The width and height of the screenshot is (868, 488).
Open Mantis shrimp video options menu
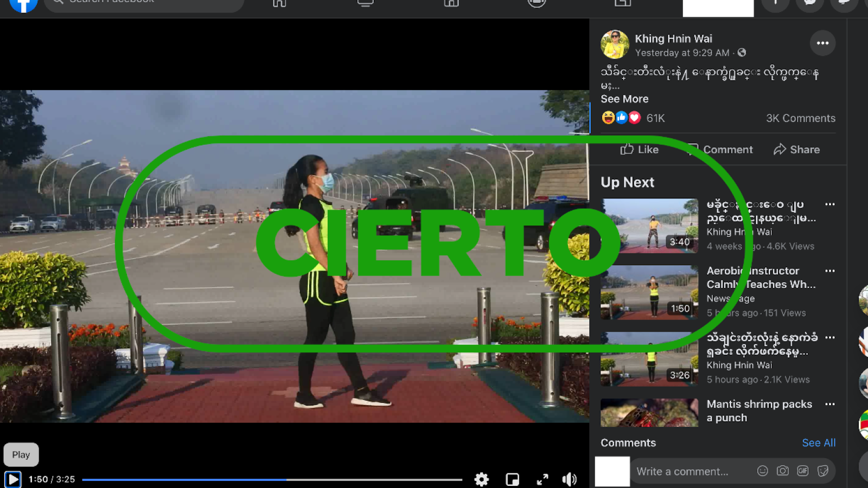point(829,404)
